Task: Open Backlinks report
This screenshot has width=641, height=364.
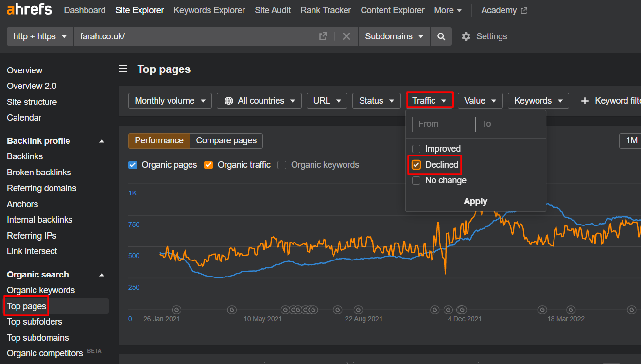Action: click(x=25, y=156)
